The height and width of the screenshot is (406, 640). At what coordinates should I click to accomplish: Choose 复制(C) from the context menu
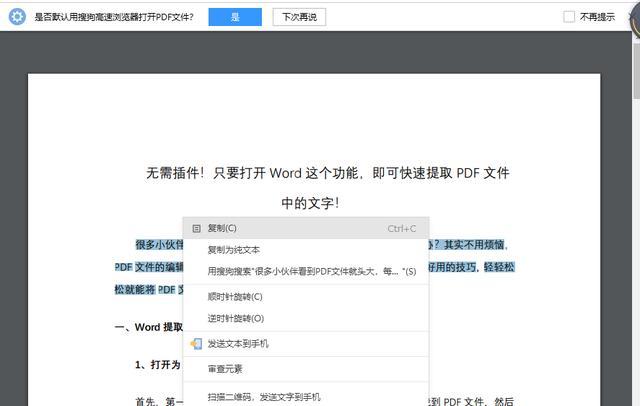pos(306,228)
